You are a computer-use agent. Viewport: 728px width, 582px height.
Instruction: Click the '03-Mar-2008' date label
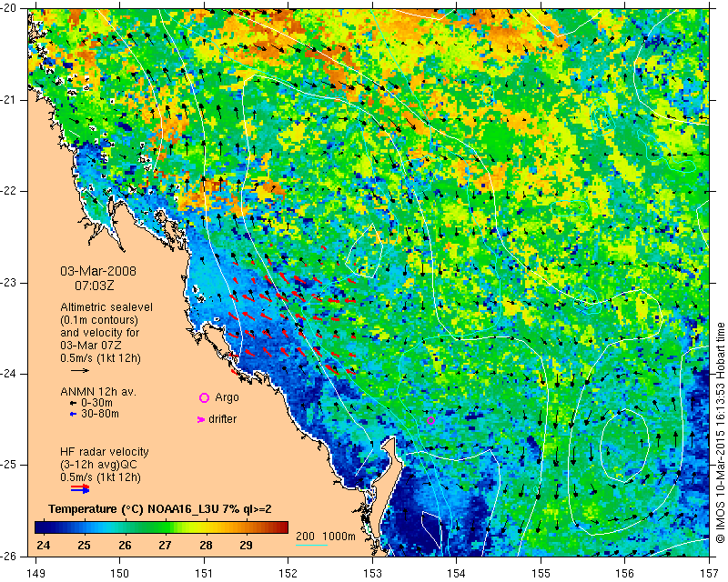[98, 271]
